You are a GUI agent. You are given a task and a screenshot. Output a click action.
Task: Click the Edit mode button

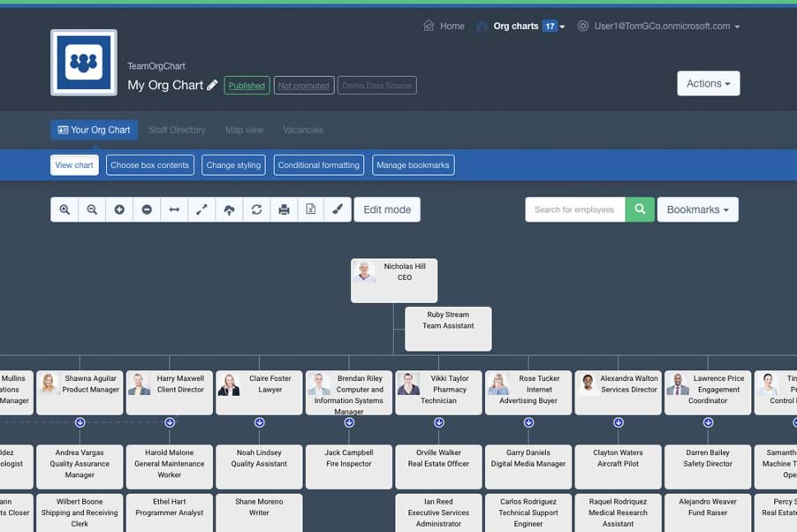pos(387,209)
